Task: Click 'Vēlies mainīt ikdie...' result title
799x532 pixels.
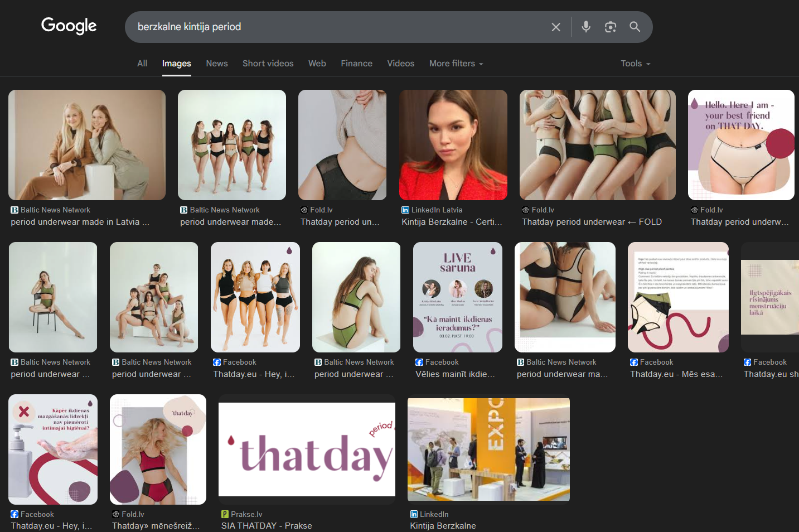Action: pyautogui.click(x=455, y=374)
